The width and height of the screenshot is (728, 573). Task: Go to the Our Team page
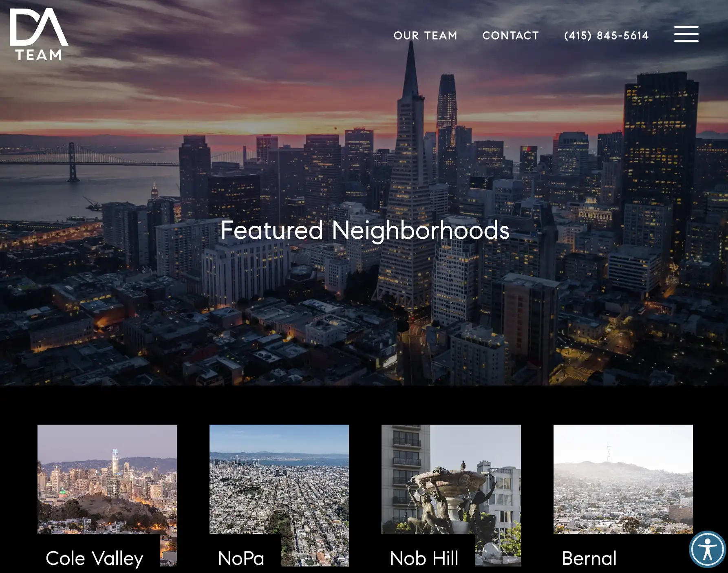pos(425,35)
